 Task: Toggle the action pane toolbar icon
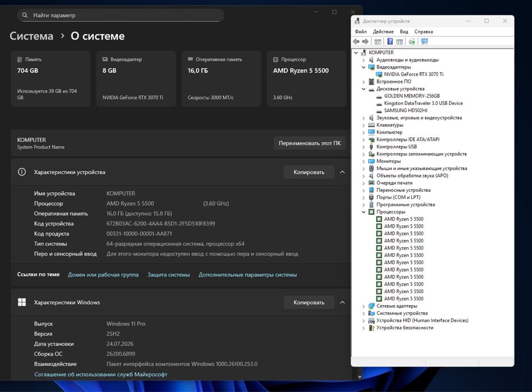click(400, 41)
